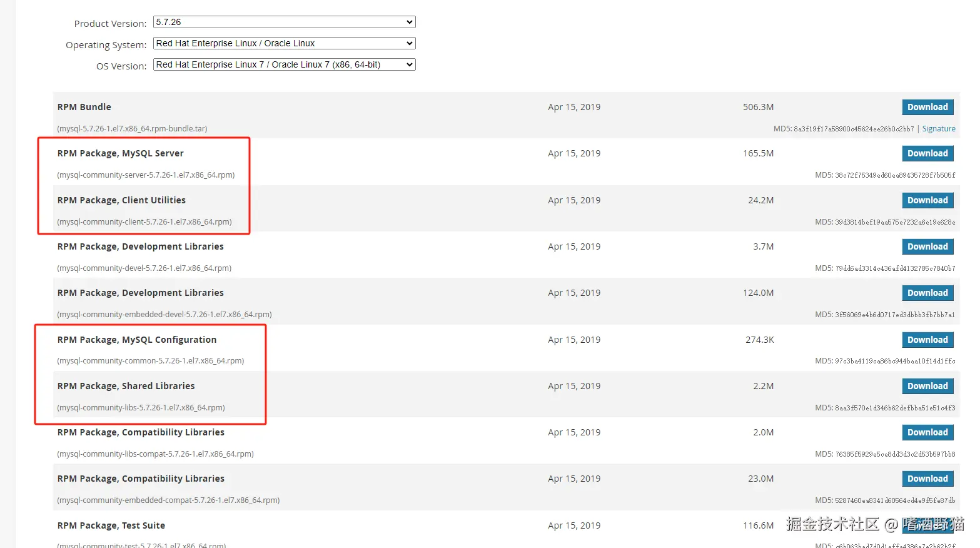The image size is (980, 548).
Task: Select the 2.2M size of Shared Libraries
Action: [763, 386]
